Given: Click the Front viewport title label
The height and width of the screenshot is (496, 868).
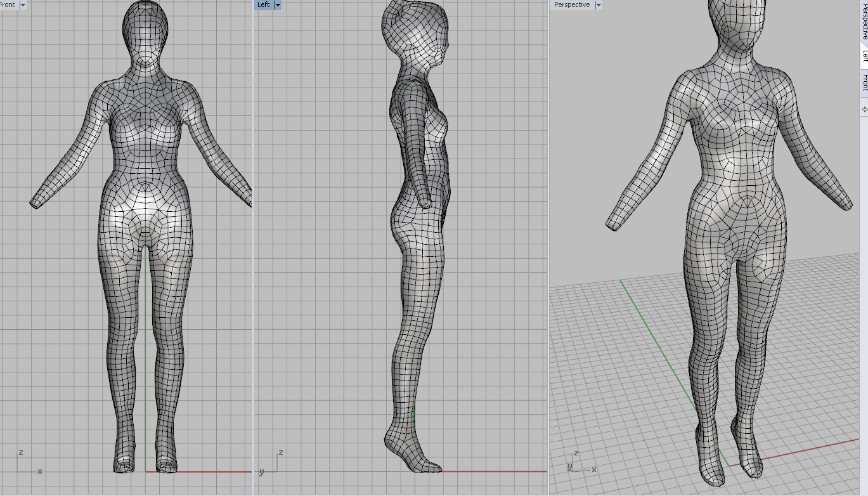Looking at the screenshot, I should point(8,4).
